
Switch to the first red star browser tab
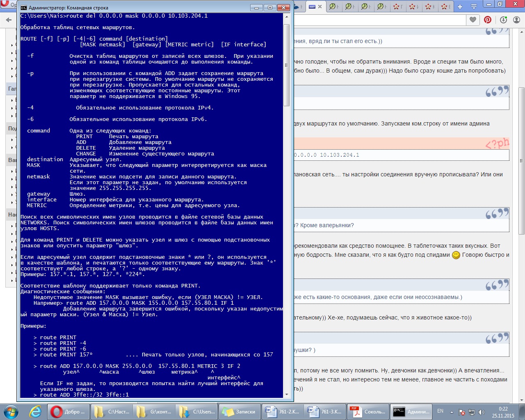pyautogui.click(x=397, y=7)
